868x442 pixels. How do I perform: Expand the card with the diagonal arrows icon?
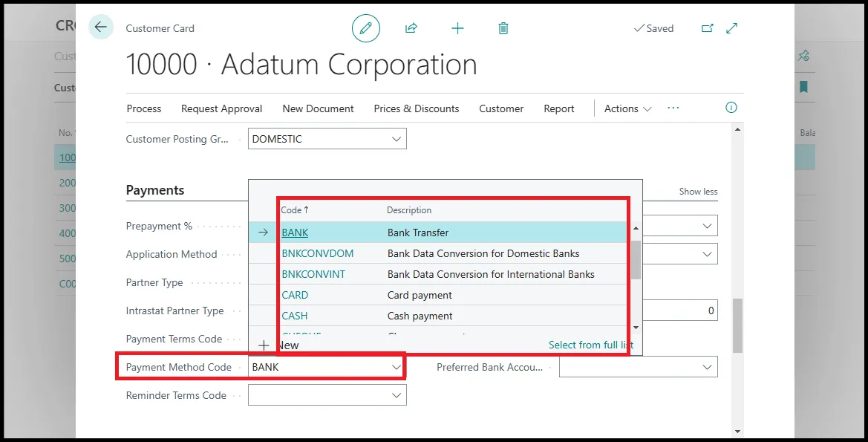point(732,28)
